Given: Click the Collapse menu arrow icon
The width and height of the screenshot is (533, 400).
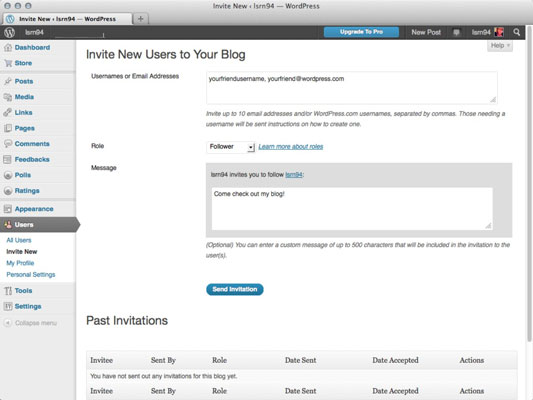Looking at the screenshot, I should click(x=8, y=323).
